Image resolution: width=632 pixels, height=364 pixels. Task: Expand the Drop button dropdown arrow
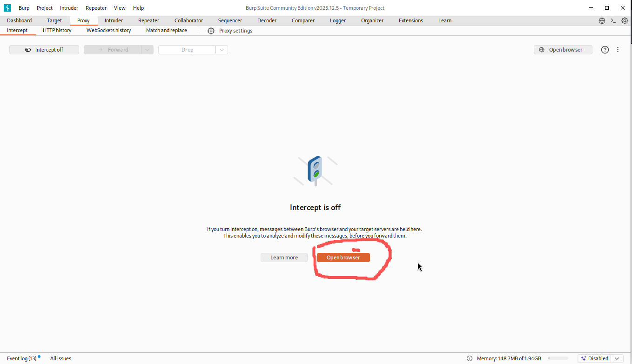222,50
